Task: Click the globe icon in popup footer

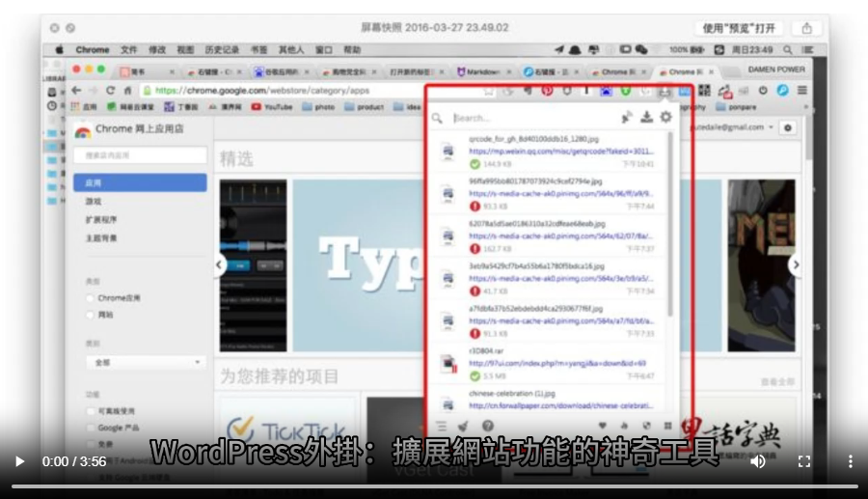Action: coord(646,426)
